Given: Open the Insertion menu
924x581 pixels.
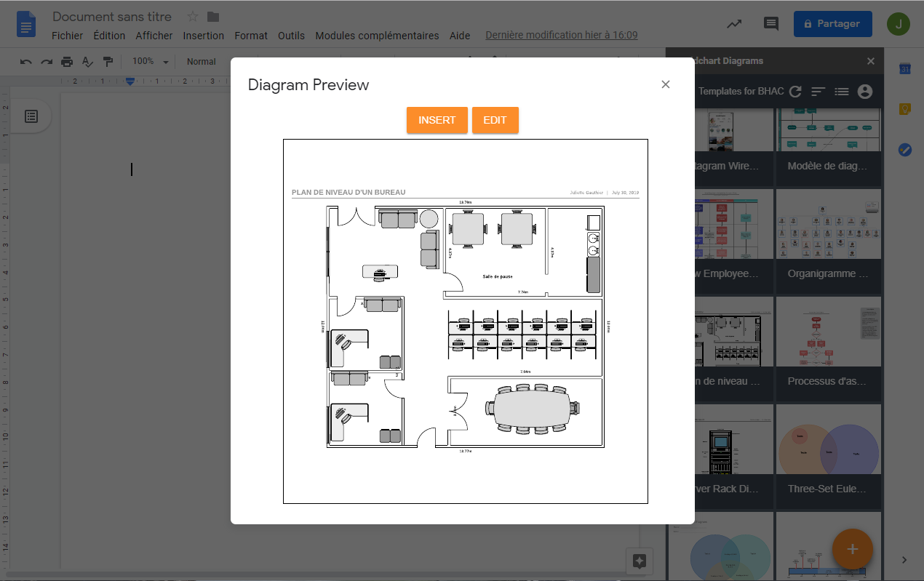Looking at the screenshot, I should pos(203,35).
